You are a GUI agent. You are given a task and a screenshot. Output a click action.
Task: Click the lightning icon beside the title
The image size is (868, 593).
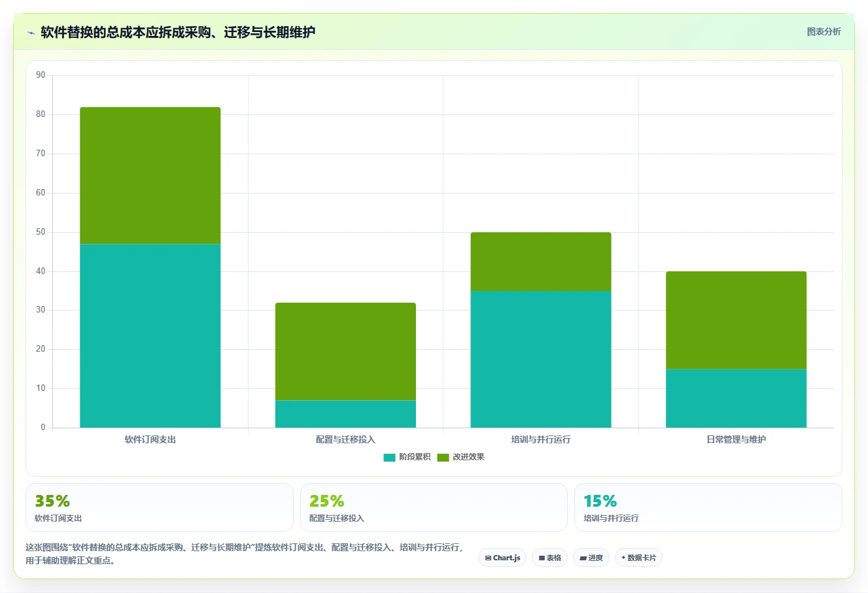31,33
